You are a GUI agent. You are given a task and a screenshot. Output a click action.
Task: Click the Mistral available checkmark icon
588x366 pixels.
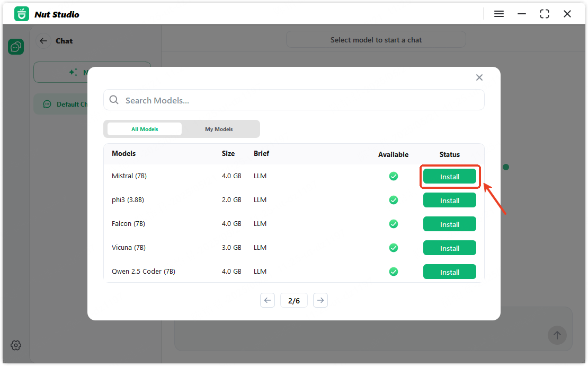(x=394, y=176)
